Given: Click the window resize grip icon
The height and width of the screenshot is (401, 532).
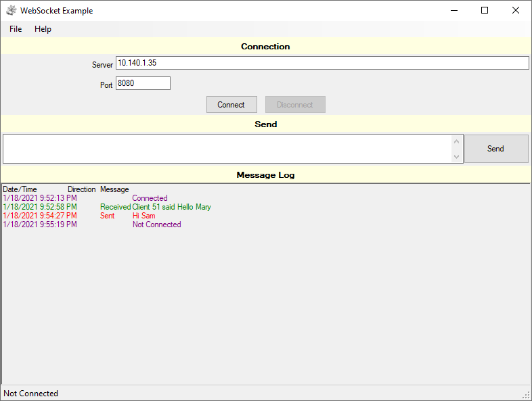Looking at the screenshot, I should tap(527, 395).
